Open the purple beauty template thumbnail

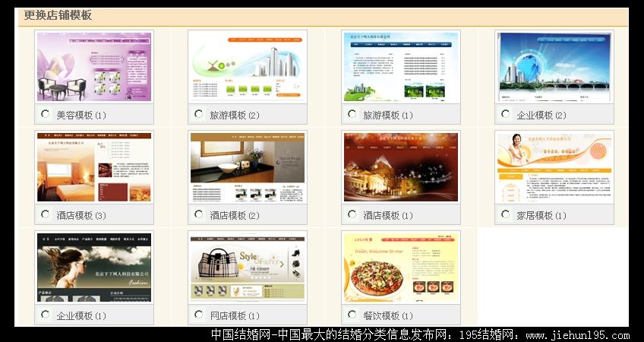[94, 67]
